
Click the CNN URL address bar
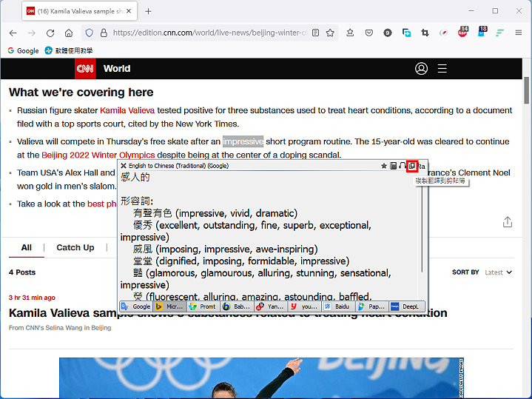(209, 33)
